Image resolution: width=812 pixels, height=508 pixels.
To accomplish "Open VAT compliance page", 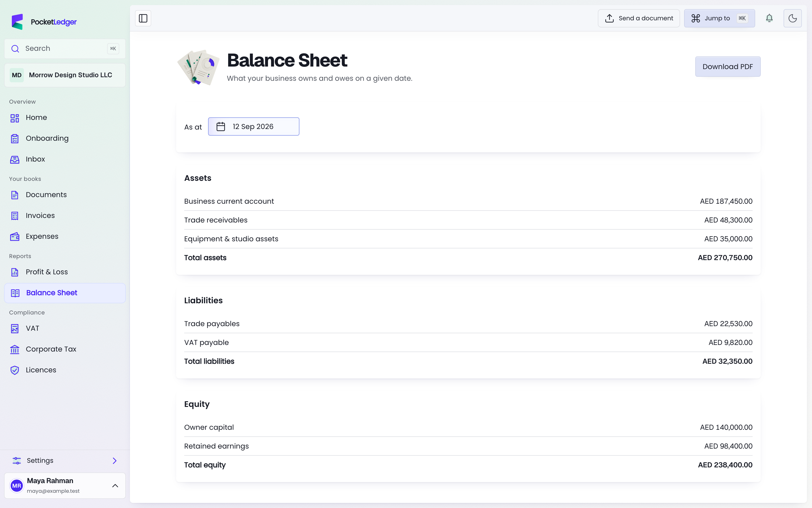I will tap(65, 329).
